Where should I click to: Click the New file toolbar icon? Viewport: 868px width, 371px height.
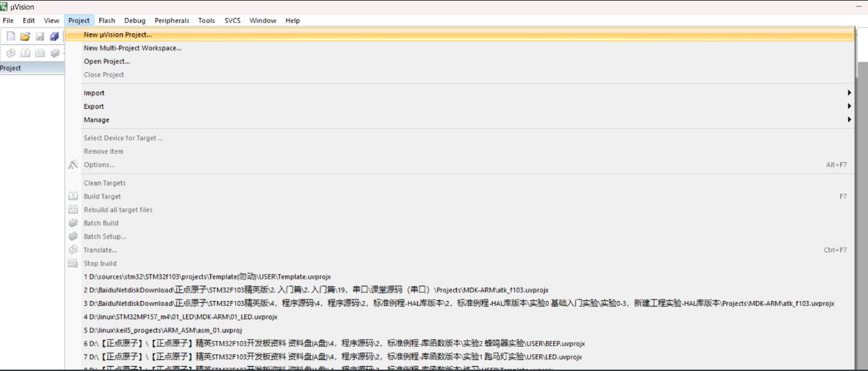[x=10, y=36]
